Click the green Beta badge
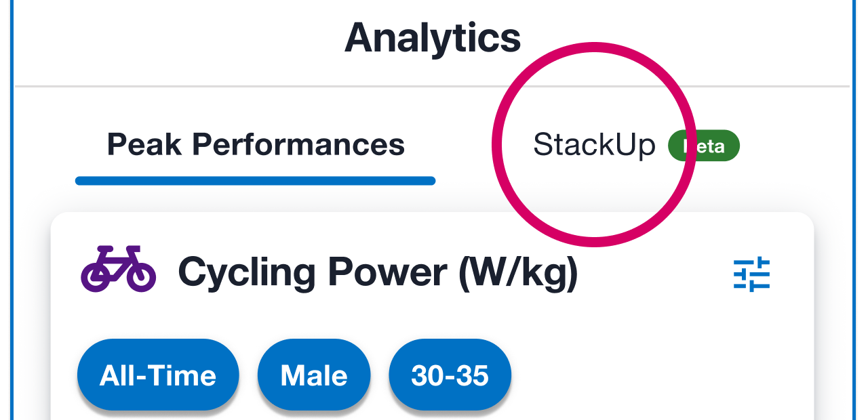Viewport: 868px width, 420px height. click(703, 145)
